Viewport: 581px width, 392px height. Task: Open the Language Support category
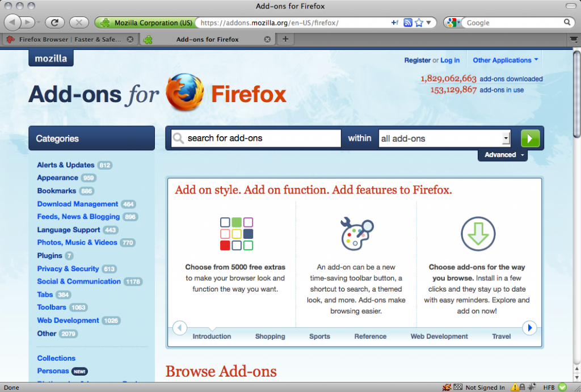pos(69,230)
